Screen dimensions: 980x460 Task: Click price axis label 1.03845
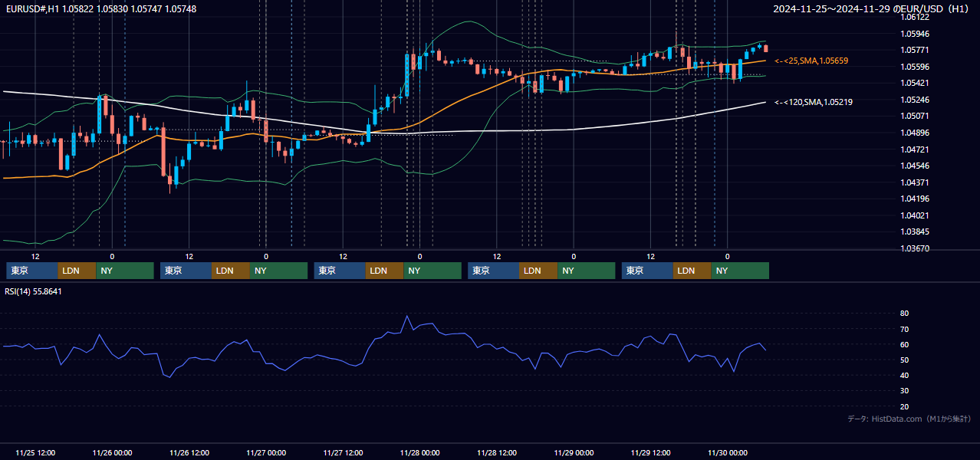pos(916,232)
